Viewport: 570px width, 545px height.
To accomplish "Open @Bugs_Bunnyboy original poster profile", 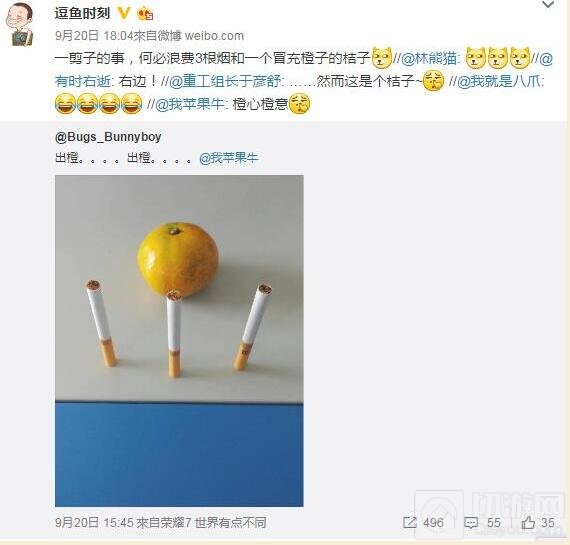I will tap(108, 137).
